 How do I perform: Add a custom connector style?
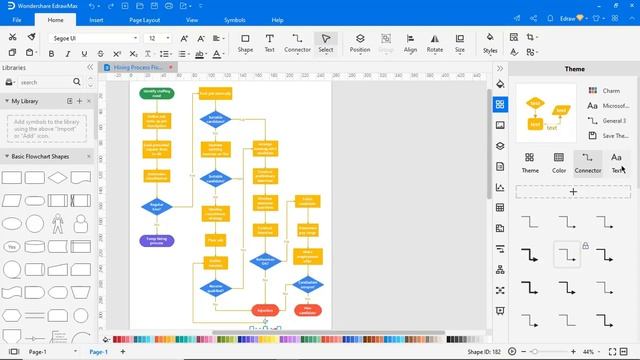[x=573, y=191]
